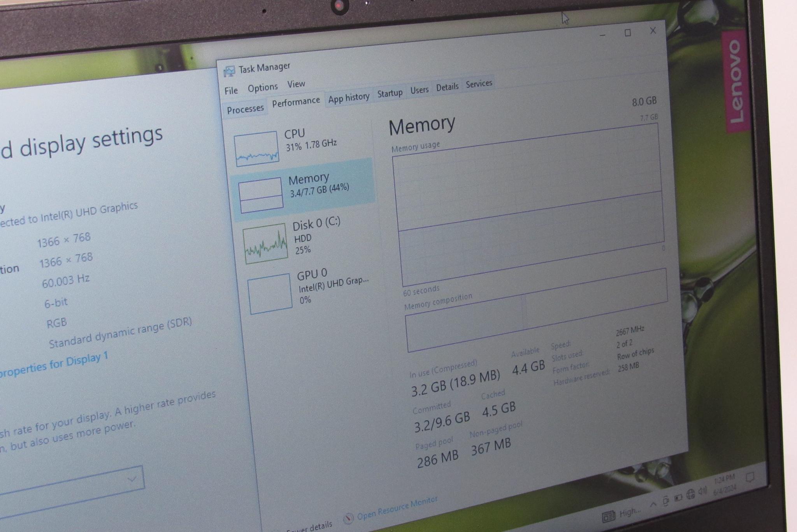Select the GPU 0 performance item

pyautogui.click(x=311, y=289)
